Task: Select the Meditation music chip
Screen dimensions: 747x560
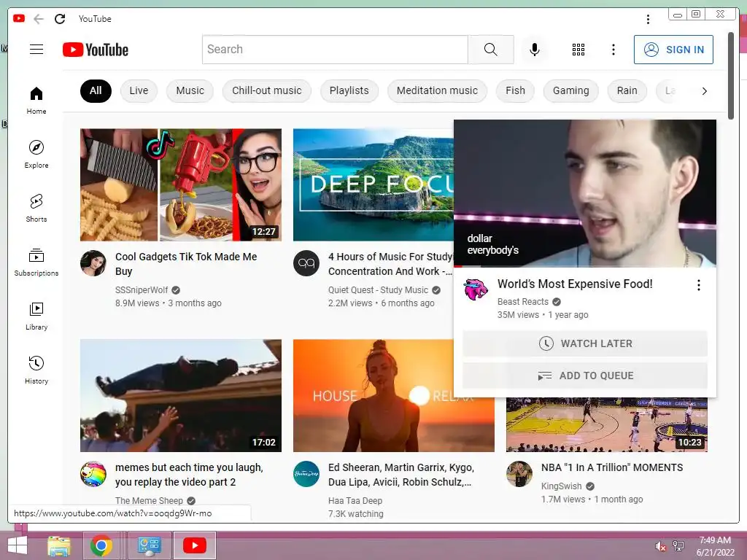Action: 437,91
